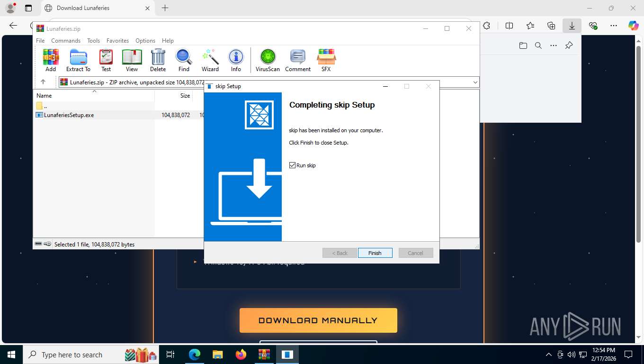
Task: Open Edge favorites star list
Action: pos(530,26)
